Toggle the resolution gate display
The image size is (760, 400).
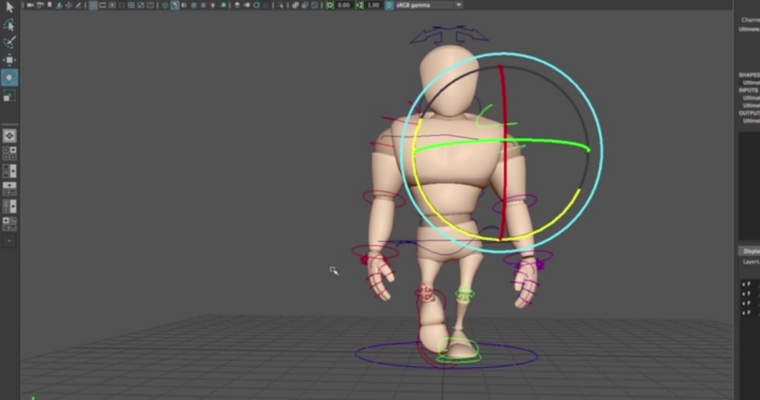112,5
